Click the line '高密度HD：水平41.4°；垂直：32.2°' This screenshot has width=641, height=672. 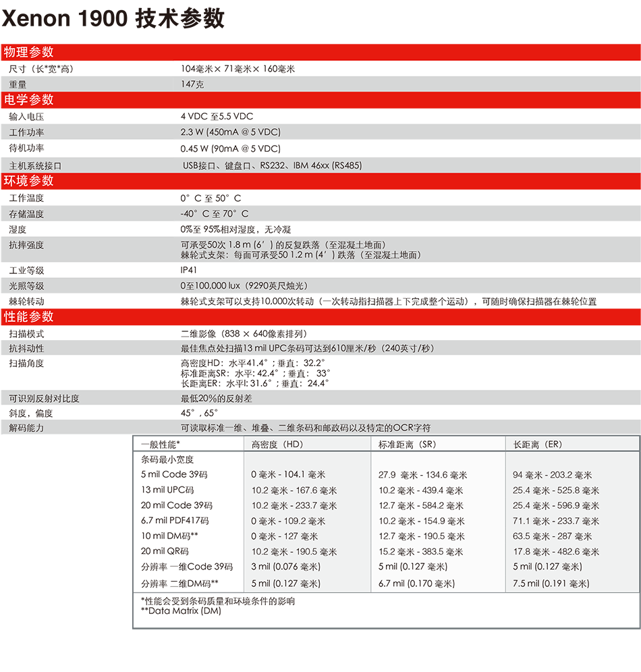pyautogui.click(x=253, y=363)
